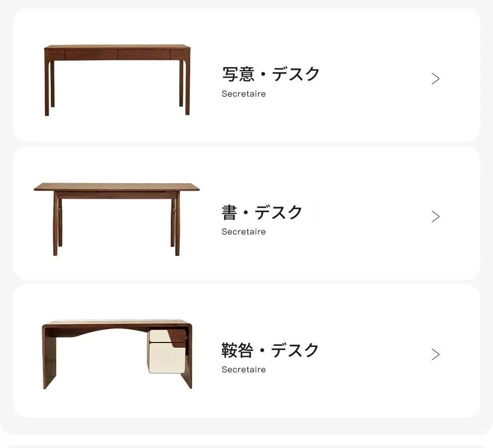The image size is (493, 448).
Task: Click the 写意・デスク title text
Action: point(271,74)
